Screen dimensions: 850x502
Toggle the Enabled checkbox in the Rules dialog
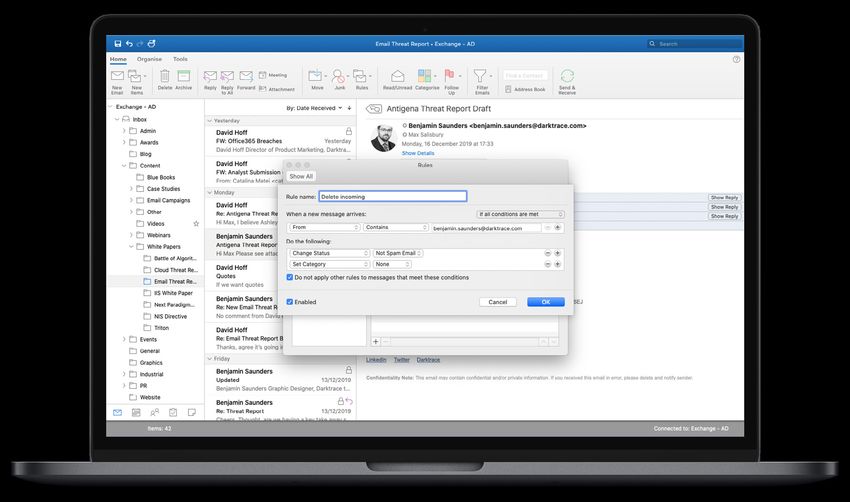pos(289,302)
